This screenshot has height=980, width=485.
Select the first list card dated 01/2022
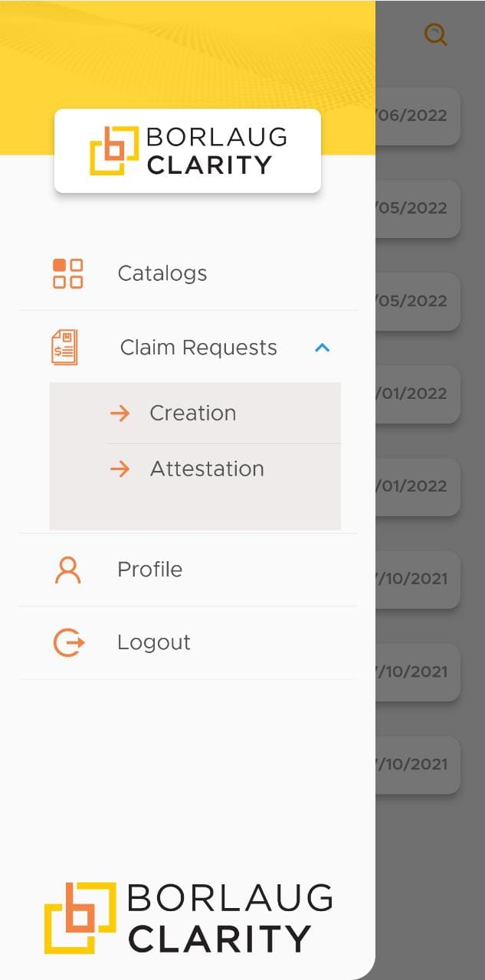(418, 394)
